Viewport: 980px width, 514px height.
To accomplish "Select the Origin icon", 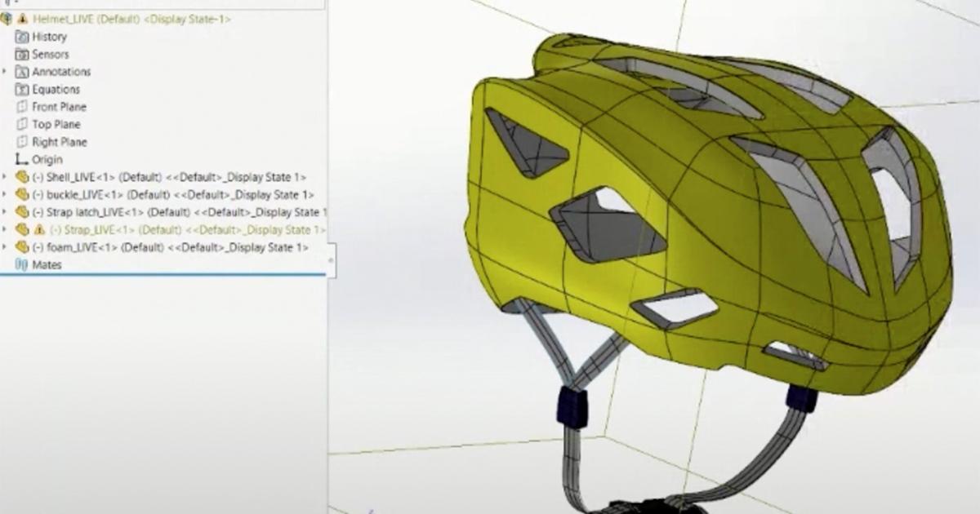I will point(20,159).
